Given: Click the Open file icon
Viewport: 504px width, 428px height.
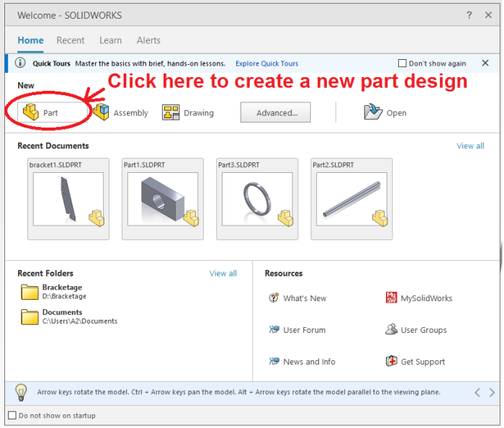Looking at the screenshot, I should (x=373, y=112).
